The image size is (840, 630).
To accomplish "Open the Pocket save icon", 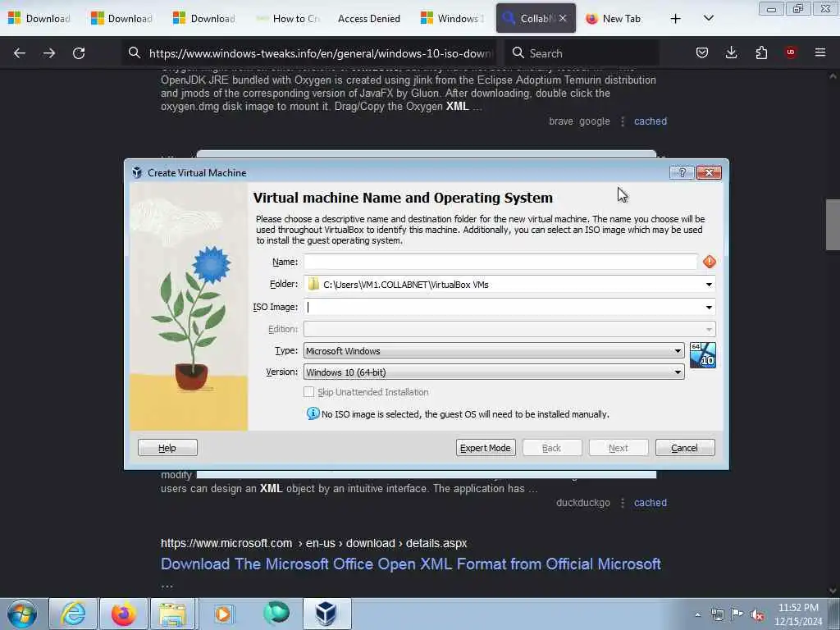I will [x=702, y=52].
